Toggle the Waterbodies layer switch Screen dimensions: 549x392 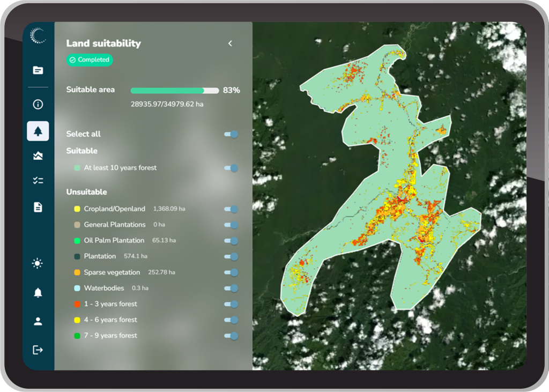[x=231, y=289]
